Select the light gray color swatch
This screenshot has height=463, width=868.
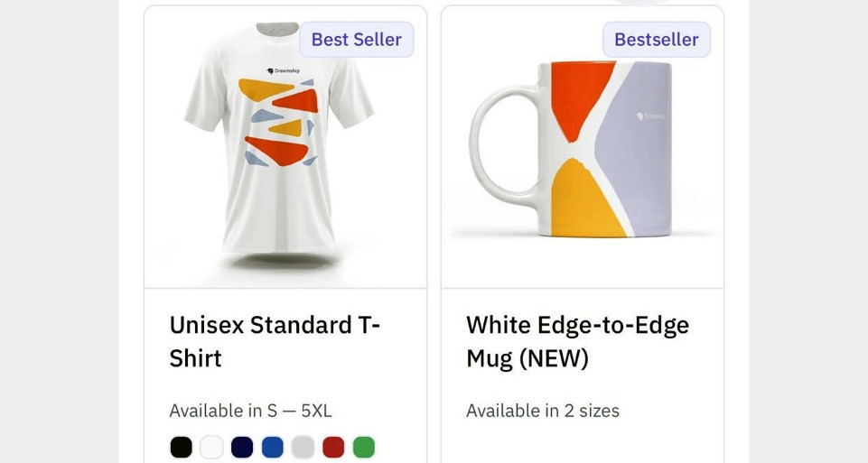click(303, 447)
